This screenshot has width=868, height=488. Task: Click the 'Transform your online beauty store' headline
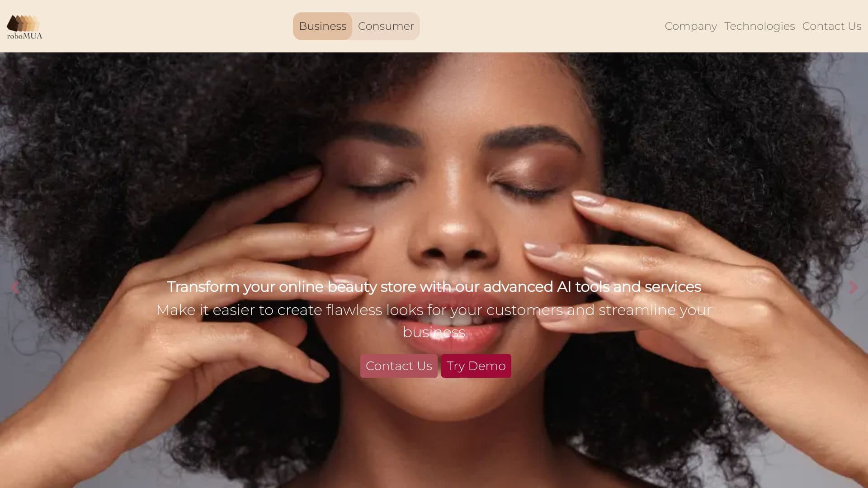[434, 286]
